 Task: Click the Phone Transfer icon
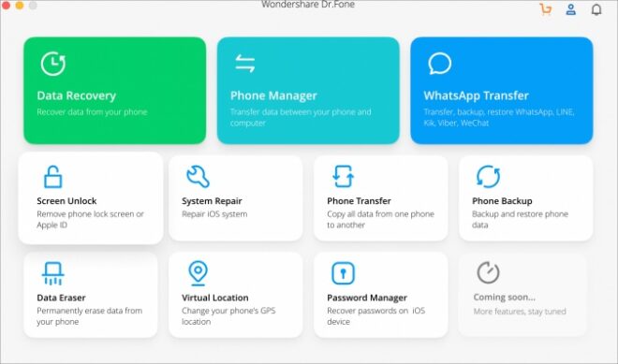click(x=343, y=176)
